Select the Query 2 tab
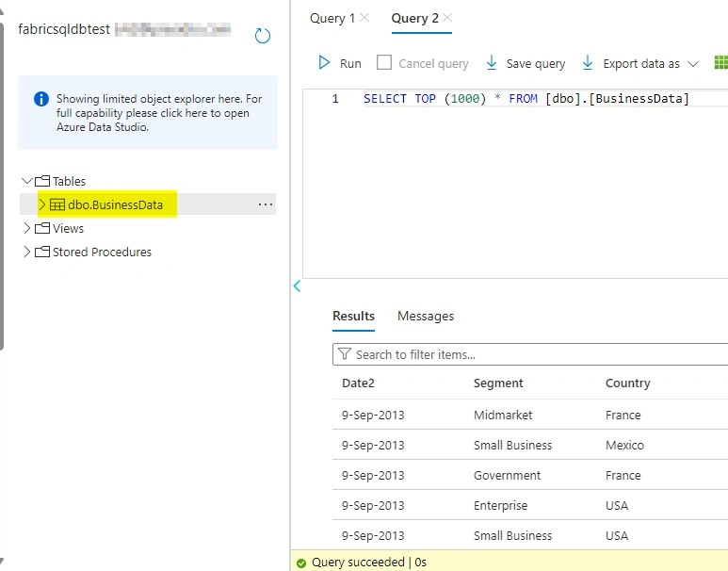 pos(414,18)
